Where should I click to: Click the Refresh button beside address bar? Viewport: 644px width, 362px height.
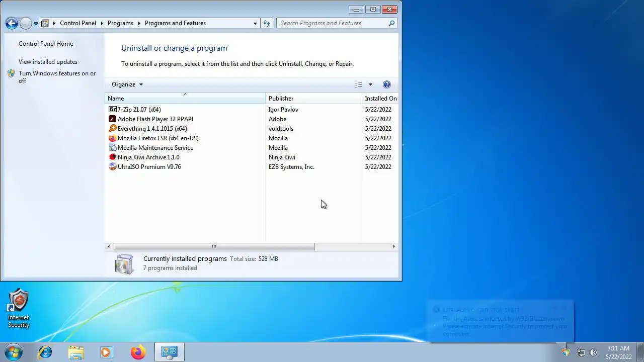coord(267,23)
